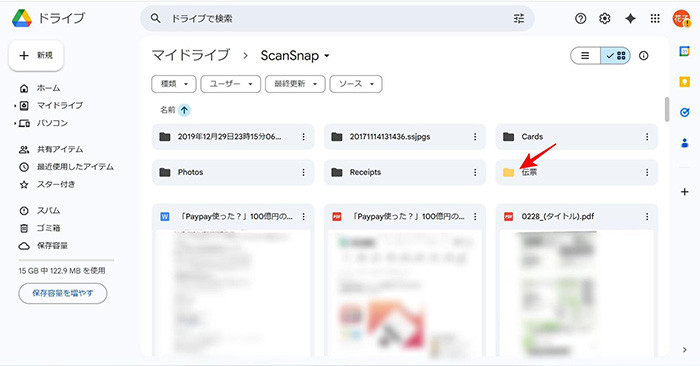The image size is (700, 366).
Task: Open the Help question mark icon
Action: [580, 18]
